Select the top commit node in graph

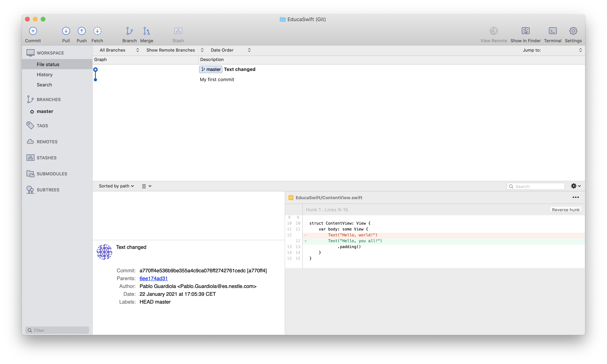pyautogui.click(x=95, y=69)
